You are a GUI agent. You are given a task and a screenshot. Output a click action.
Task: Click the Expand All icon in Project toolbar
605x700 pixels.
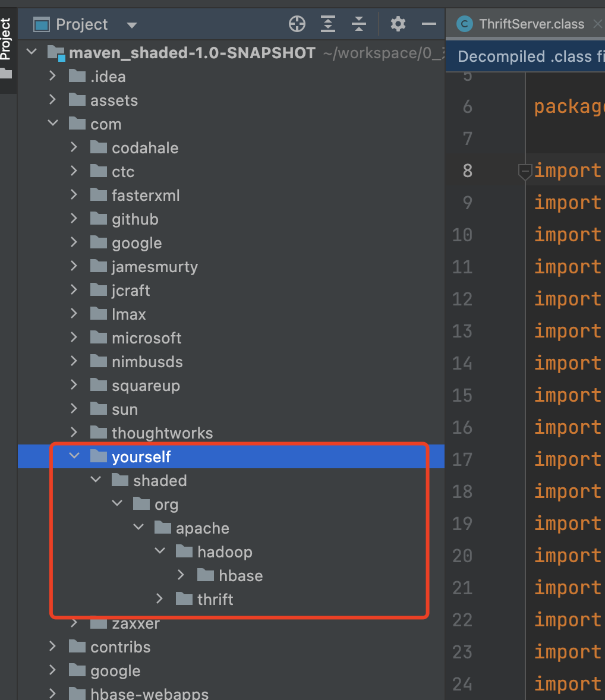tap(327, 24)
